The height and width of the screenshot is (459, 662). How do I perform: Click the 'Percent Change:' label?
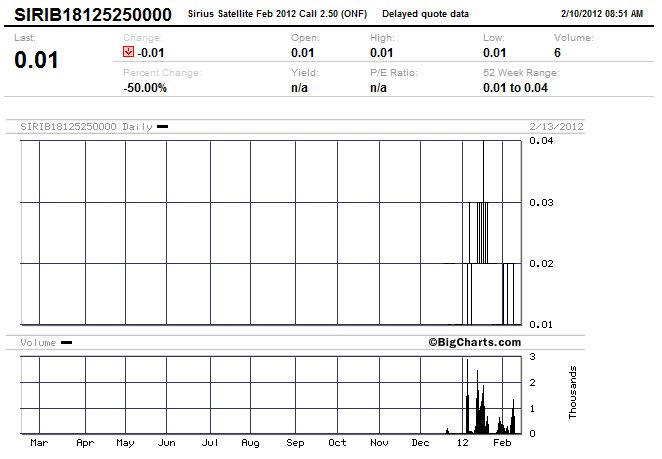162,73
